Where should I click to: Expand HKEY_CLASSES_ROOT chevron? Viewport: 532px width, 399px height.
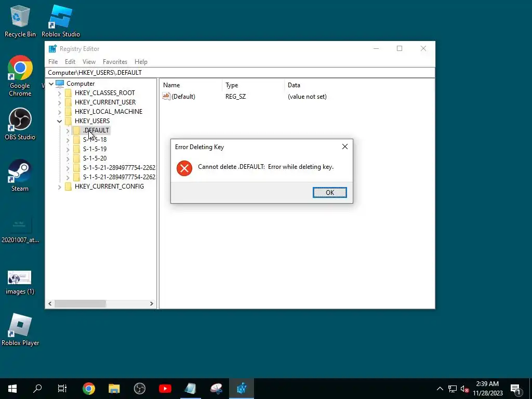(x=59, y=93)
